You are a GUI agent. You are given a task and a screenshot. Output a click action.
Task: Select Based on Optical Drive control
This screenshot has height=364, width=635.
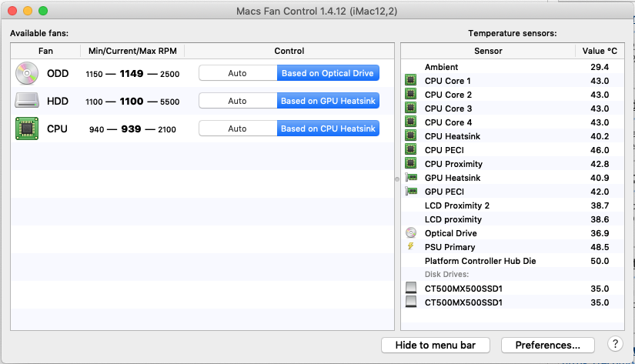point(328,73)
